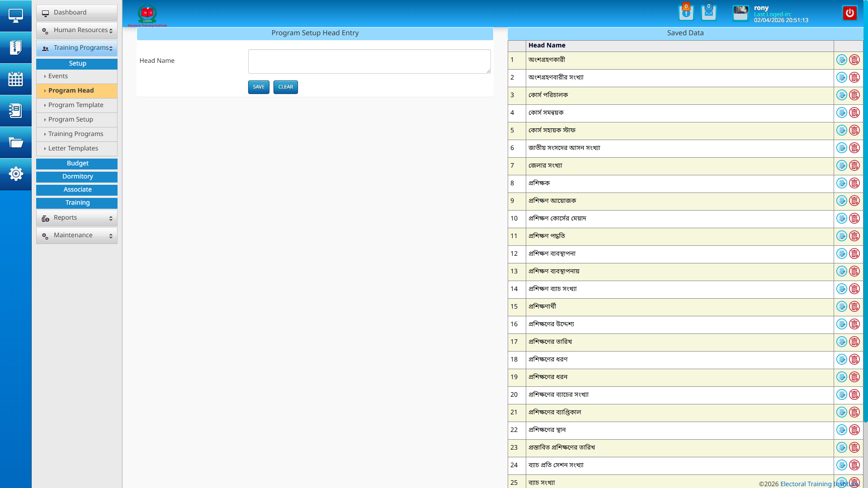This screenshot has height=488, width=868.
Task: Open the folder icon in left sidebar
Action: [16, 143]
